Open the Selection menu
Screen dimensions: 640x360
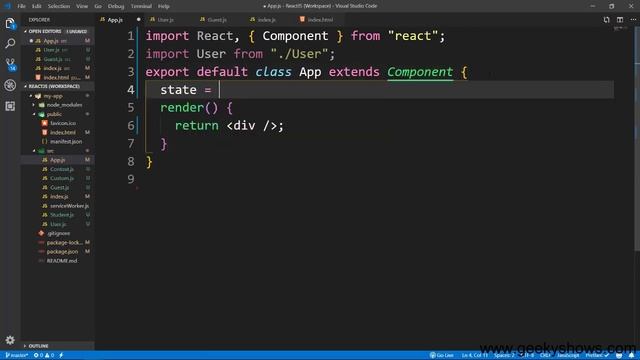click(x=59, y=6)
